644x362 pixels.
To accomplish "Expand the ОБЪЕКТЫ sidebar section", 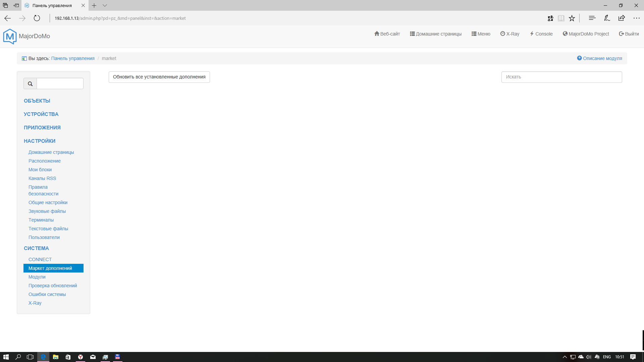I will (x=37, y=101).
